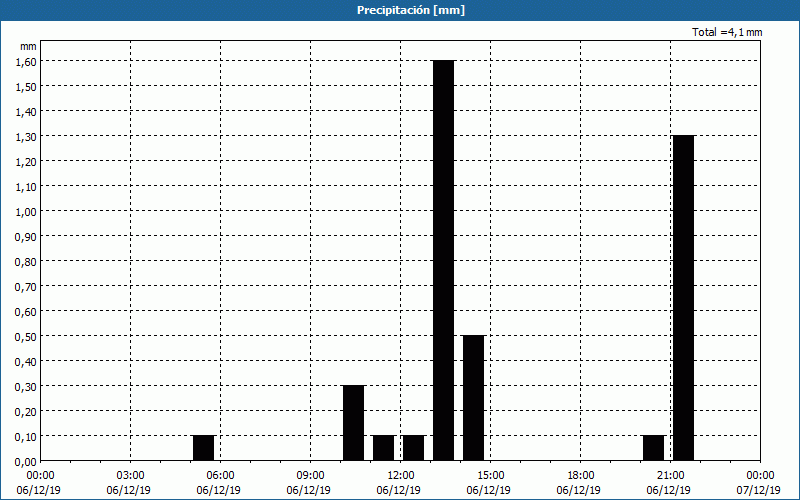Click the 1,60 y-axis label

26,61
